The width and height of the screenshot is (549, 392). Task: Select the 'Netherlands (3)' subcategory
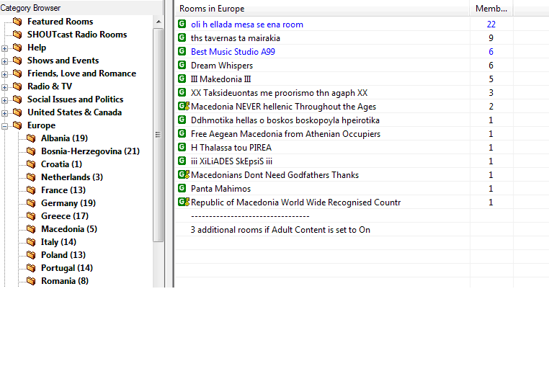72,177
